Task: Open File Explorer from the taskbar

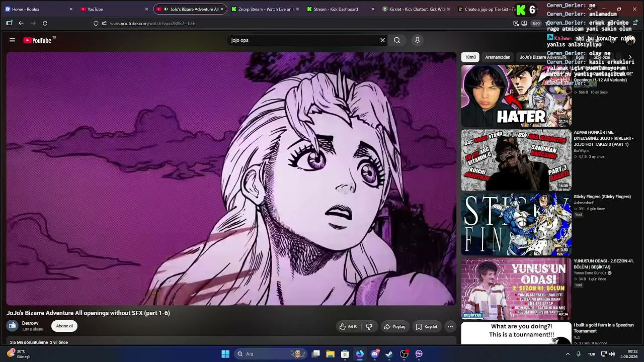Action: tap(331, 354)
